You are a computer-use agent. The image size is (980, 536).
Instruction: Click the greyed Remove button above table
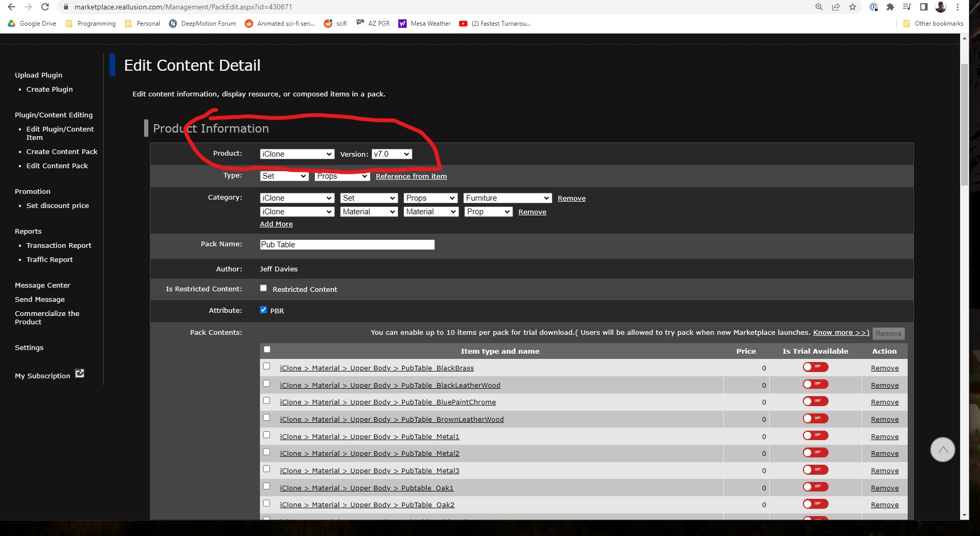889,333
